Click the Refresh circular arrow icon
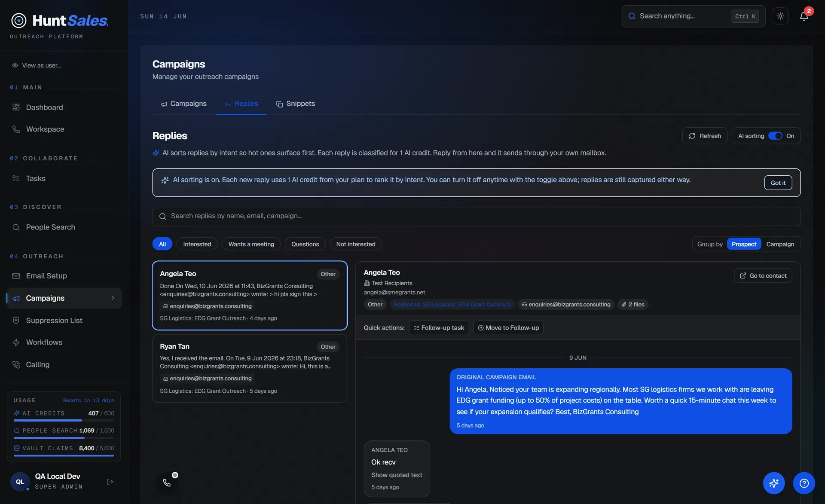825x504 pixels. (692, 136)
